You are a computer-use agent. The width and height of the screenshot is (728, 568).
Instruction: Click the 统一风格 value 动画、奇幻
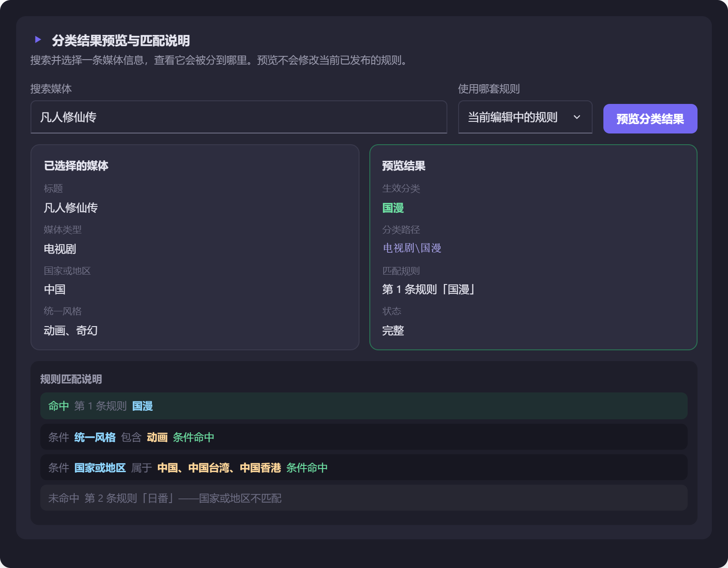tap(71, 331)
